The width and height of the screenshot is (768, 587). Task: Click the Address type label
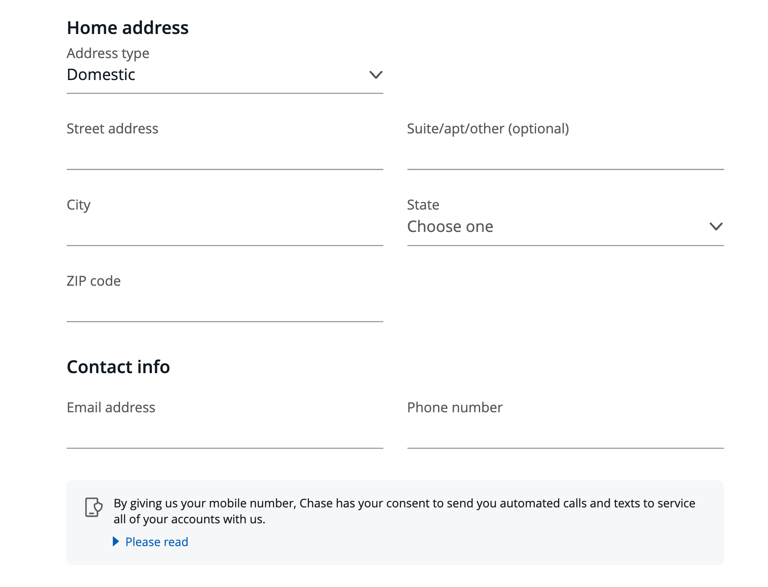(108, 53)
